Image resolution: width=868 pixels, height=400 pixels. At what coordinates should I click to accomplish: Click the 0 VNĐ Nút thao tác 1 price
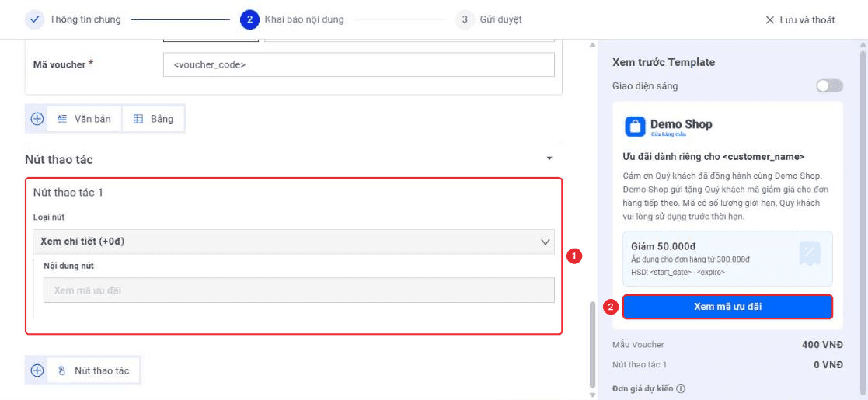click(827, 364)
